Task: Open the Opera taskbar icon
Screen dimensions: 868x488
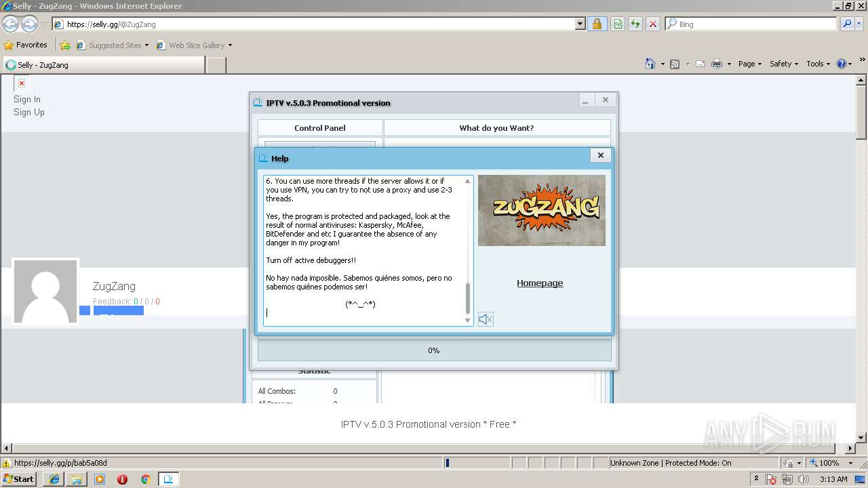Action: click(122, 479)
